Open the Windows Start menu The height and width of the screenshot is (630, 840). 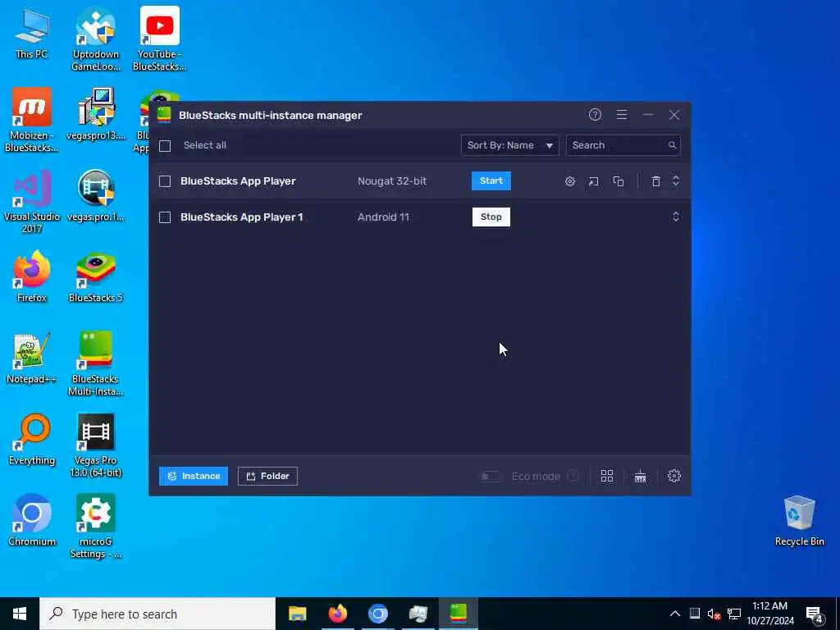[x=20, y=614]
